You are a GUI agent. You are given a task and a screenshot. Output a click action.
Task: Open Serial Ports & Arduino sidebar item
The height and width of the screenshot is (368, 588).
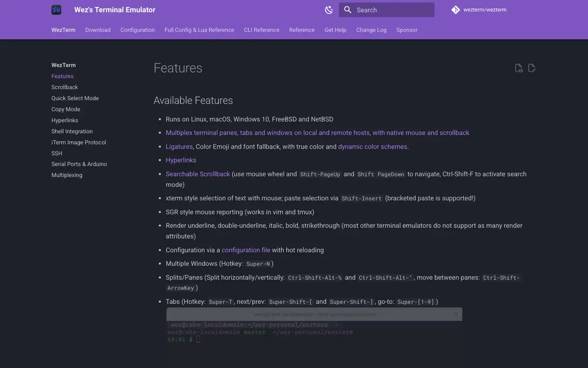tap(79, 164)
